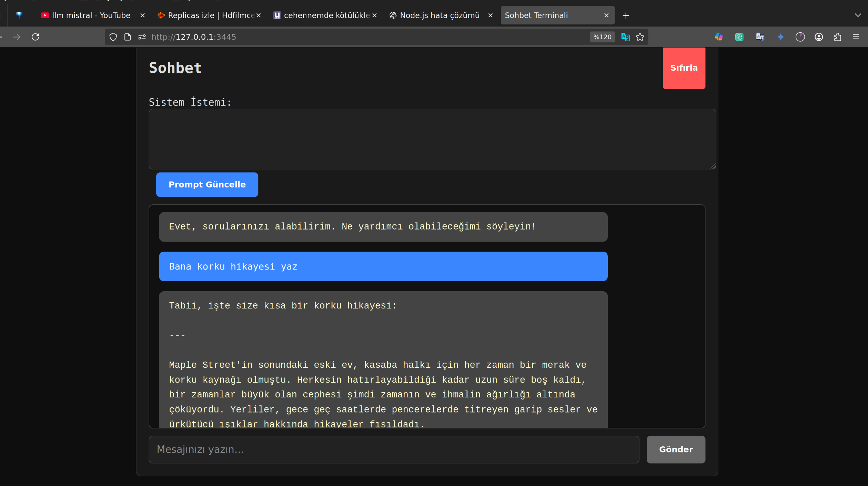Screen dimensions: 868x486
Task: Open the hamburger application menu
Action: pyautogui.click(x=856, y=37)
